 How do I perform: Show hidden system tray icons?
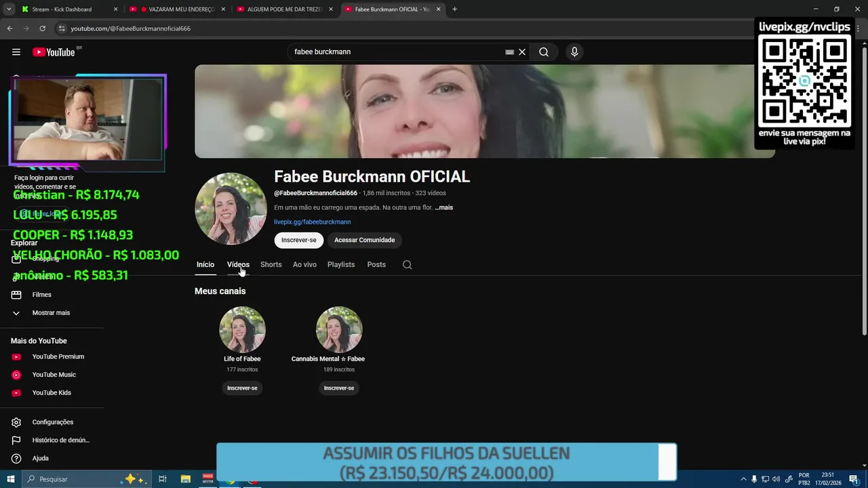[x=743, y=479]
